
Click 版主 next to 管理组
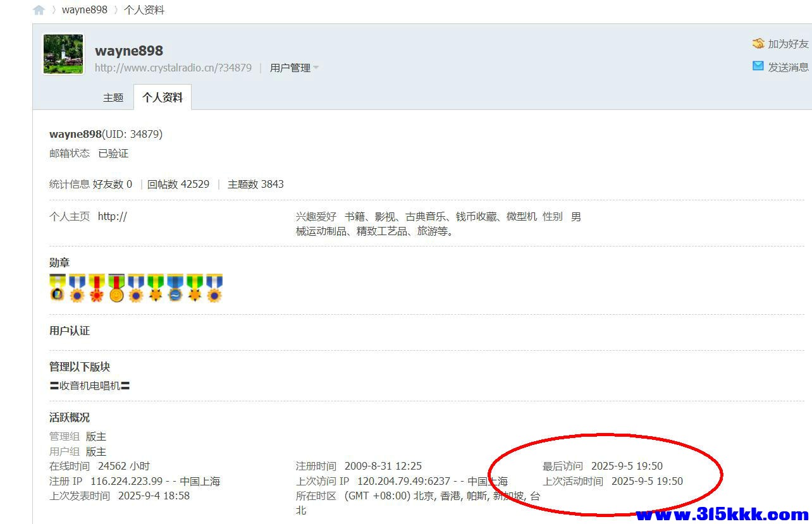point(96,437)
